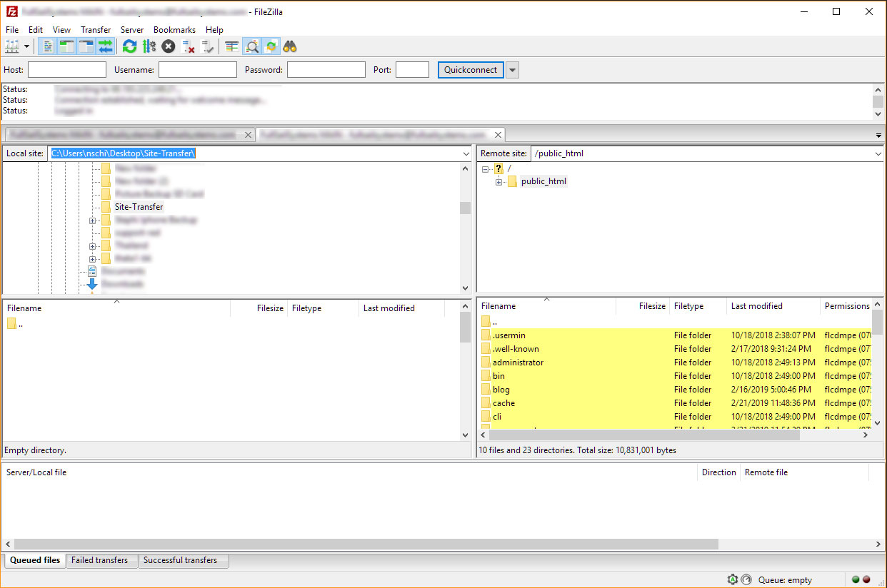Focus the Port input field
Image resolution: width=887 pixels, height=588 pixels.
[412, 70]
